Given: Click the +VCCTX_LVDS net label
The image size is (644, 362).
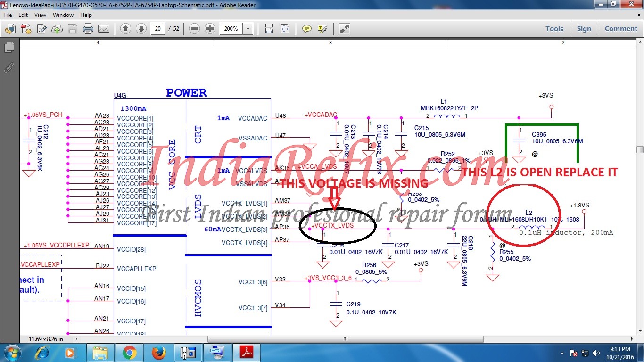Looking at the screenshot, I should click(332, 226).
